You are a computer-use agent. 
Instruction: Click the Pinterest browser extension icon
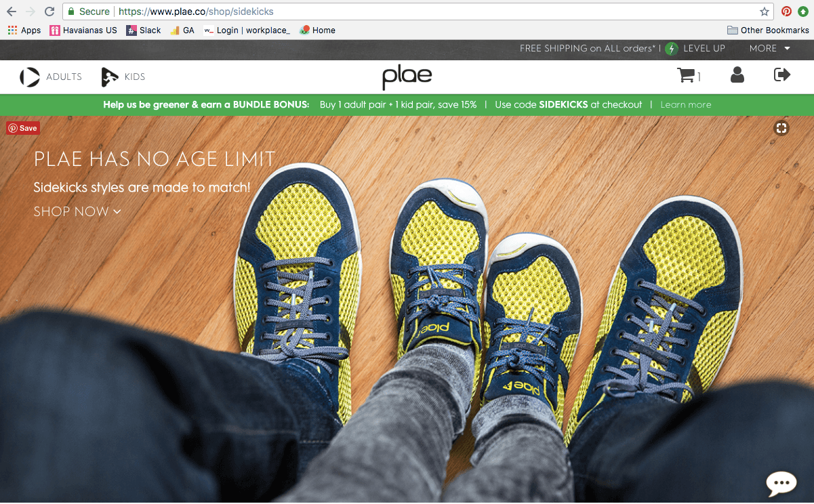click(x=786, y=12)
